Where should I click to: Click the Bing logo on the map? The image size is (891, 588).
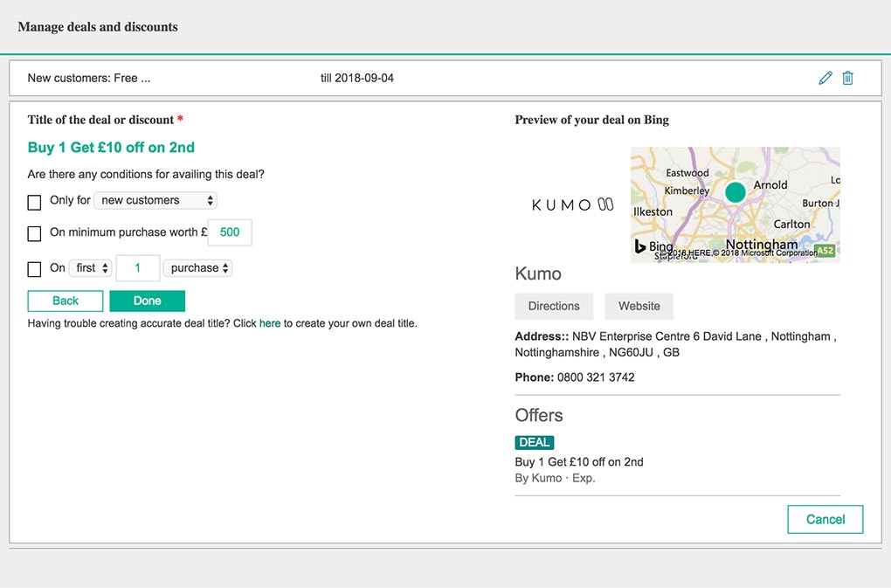coord(653,246)
